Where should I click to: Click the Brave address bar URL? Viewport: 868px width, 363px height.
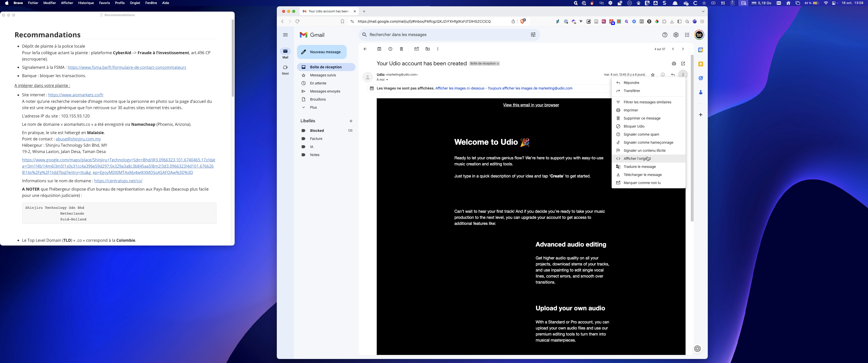pyautogui.click(x=424, y=21)
